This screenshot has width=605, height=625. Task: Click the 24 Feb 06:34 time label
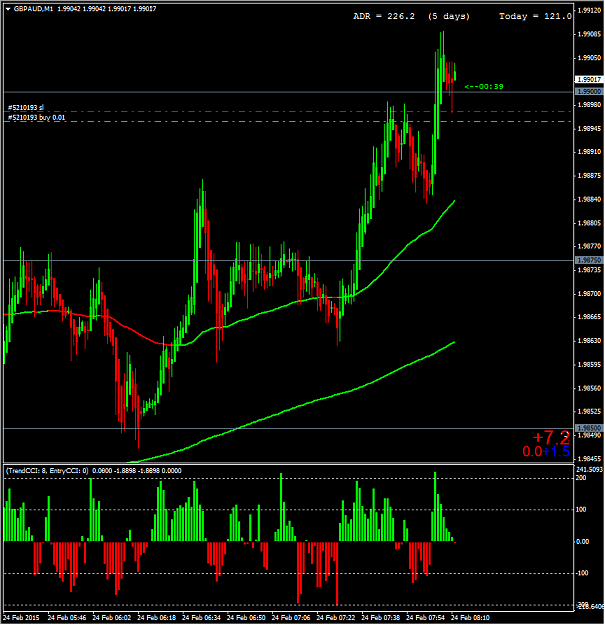tap(201, 618)
